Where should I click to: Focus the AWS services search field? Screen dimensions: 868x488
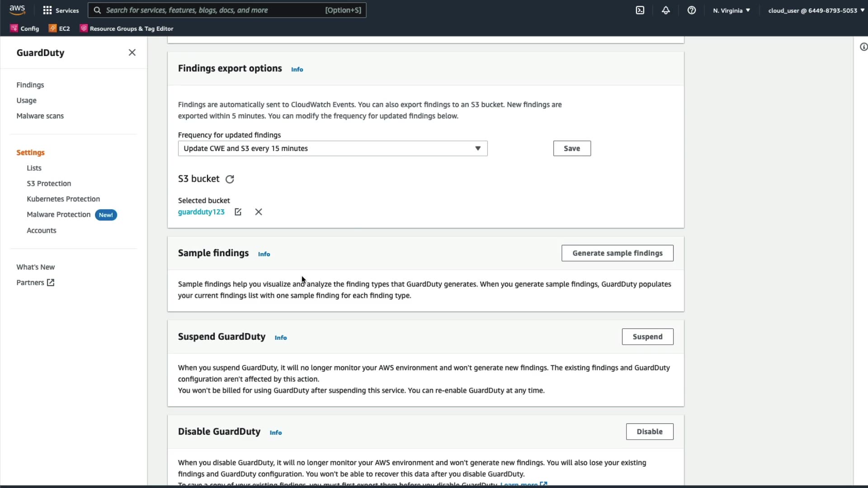click(212, 10)
